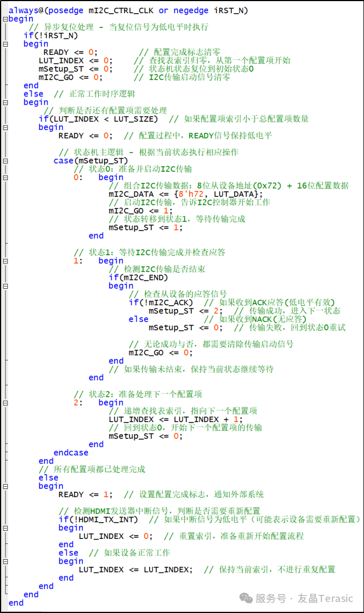Screen dimensions: 364x613
Task: Click the mSetup_ST <= 2 传输成功 line
Action: click(244, 311)
